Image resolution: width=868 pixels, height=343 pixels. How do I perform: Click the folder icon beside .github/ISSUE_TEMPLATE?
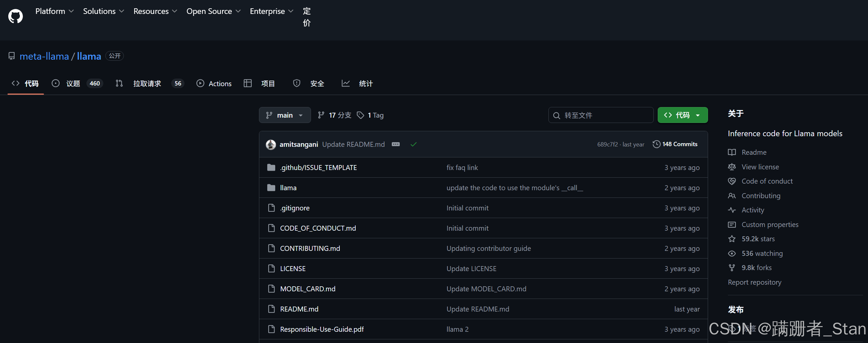tap(271, 168)
